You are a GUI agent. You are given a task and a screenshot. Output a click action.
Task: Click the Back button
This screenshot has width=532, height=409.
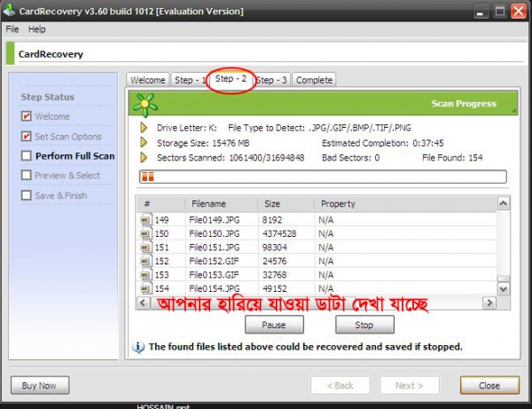(x=340, y=385)
